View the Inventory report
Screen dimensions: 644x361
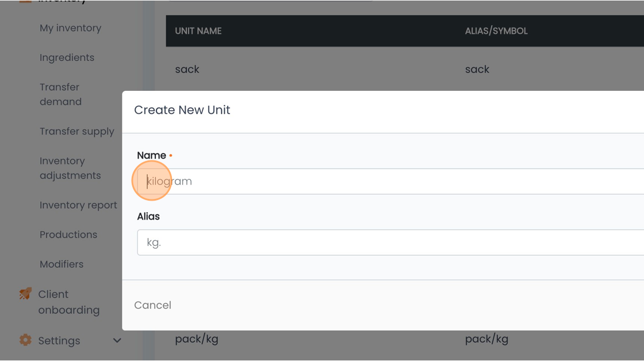78,205
